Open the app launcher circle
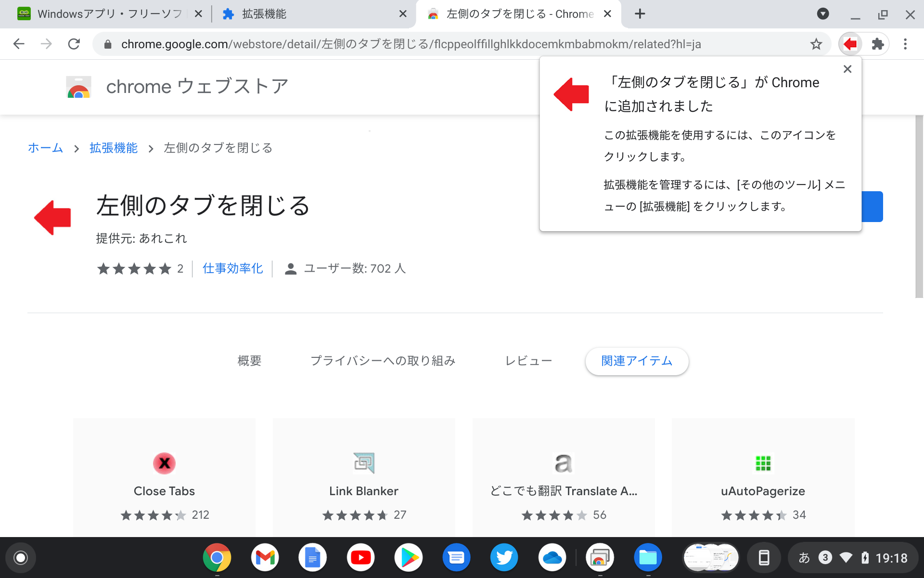Screen dimensions: 924x578 [x=20, y=557]
